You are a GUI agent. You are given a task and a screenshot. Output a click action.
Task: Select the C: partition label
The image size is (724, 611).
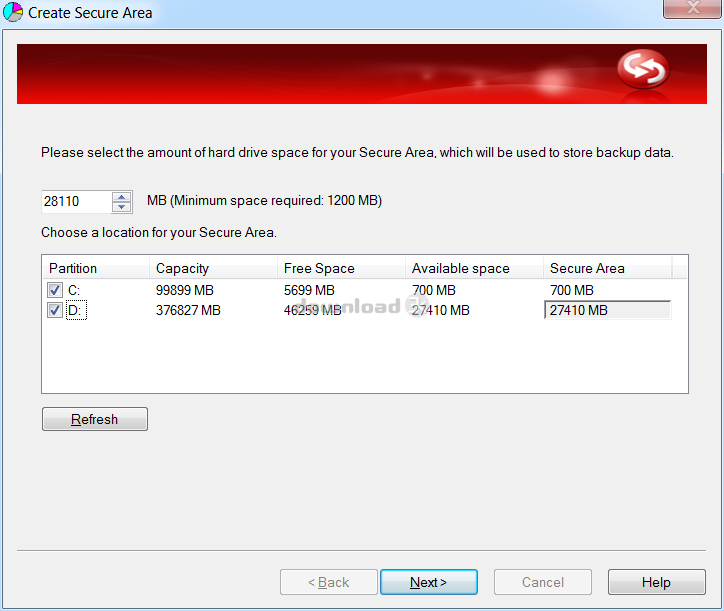74,290
